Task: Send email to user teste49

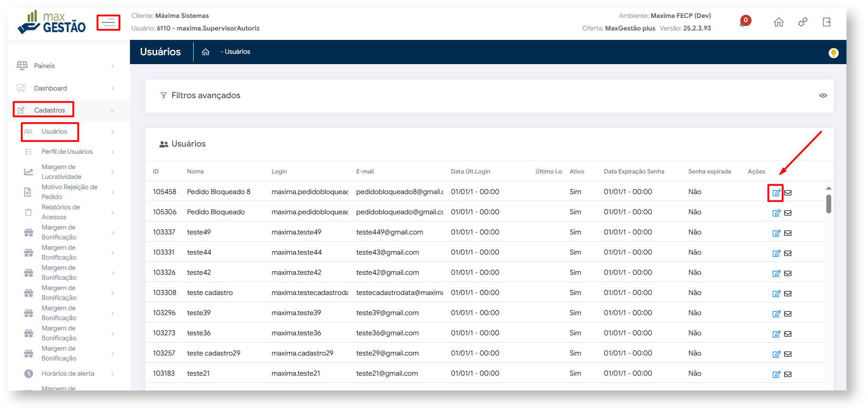Action: click(x=788, y=233)
